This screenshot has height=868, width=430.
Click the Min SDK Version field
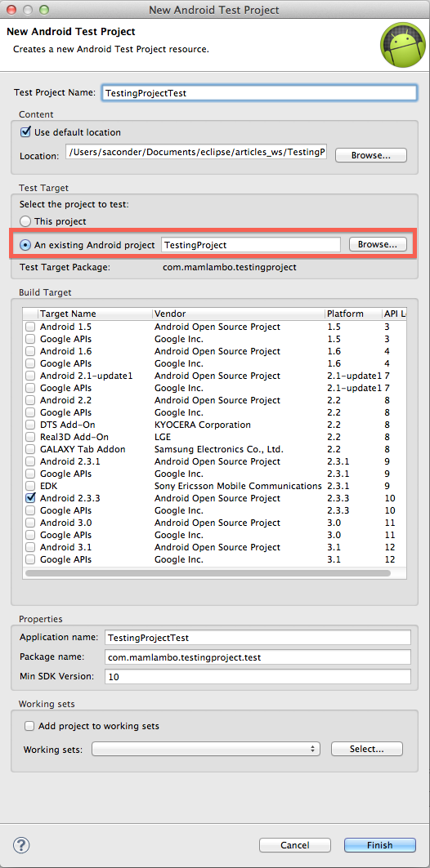coord(258,676)
